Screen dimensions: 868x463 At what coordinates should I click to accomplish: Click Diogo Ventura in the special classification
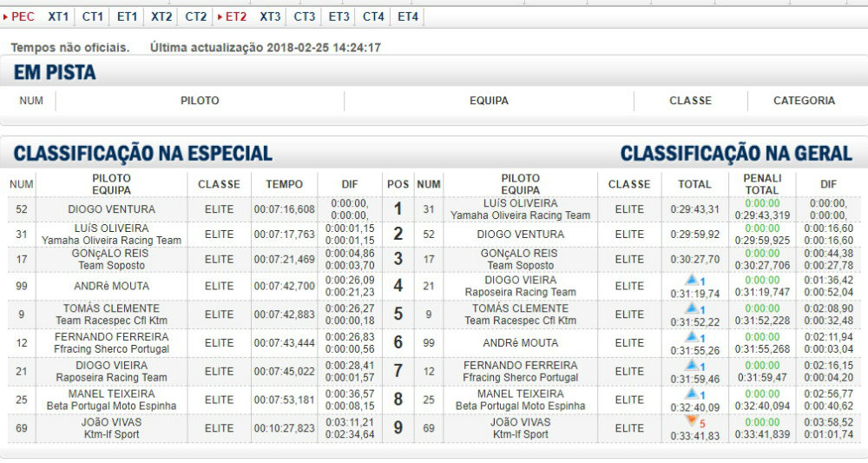pos(112,209)
